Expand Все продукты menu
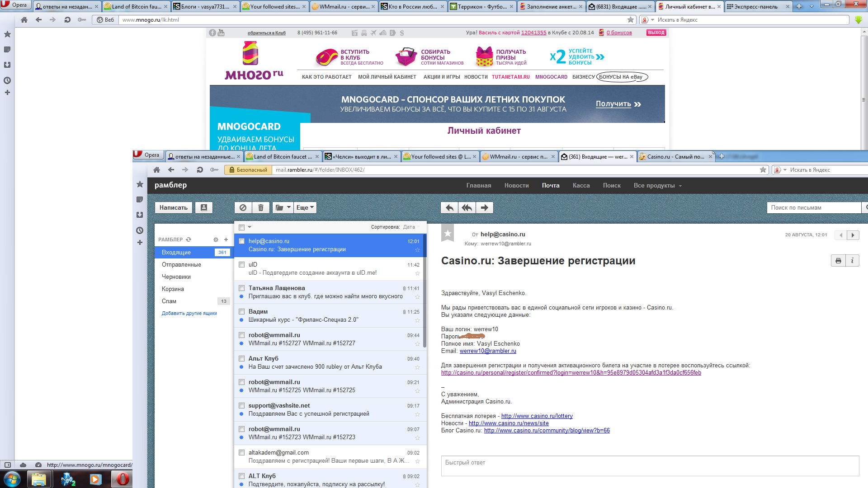Screen dimensions: 868x488 pos(657,185)
